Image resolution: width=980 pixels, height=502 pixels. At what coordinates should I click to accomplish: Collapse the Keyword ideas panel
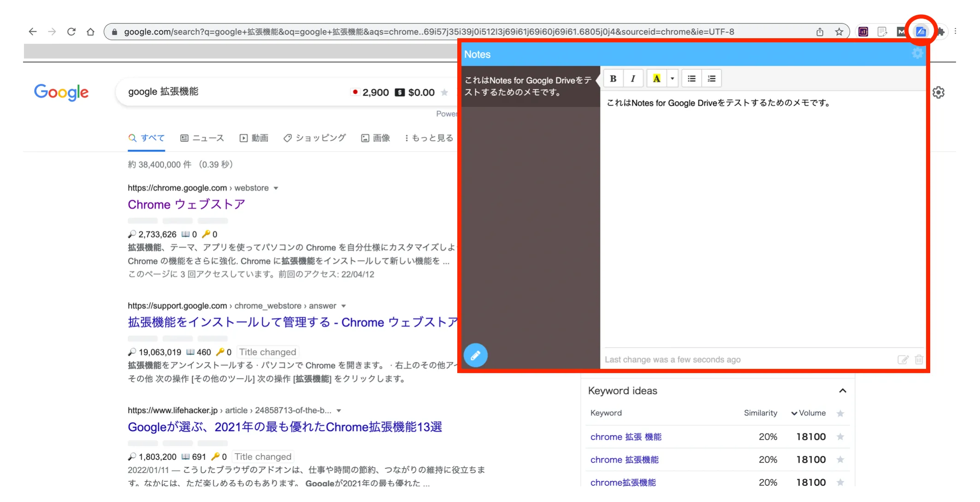click(843, 391)
